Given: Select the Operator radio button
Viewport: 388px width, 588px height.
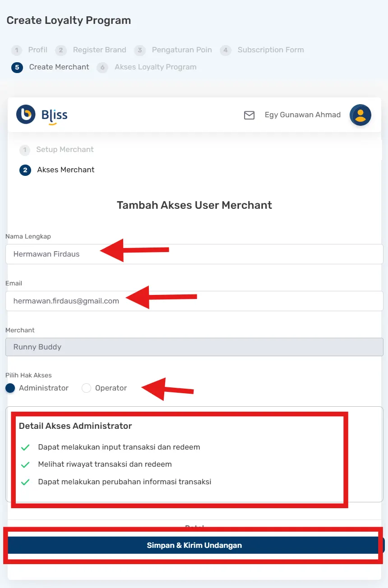Looking at the screenshot, I should 86,388.
